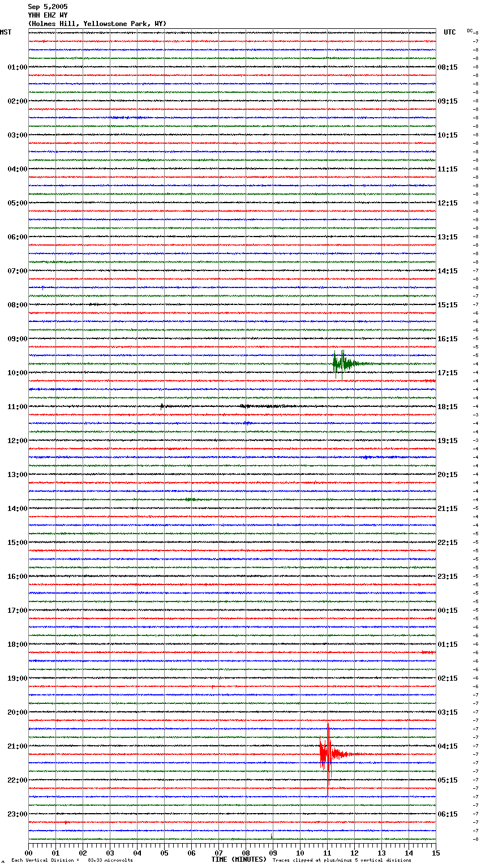Click the UTC time label '01:15'
Viewport: 481px width, 868px height.
tap(448, 644)
